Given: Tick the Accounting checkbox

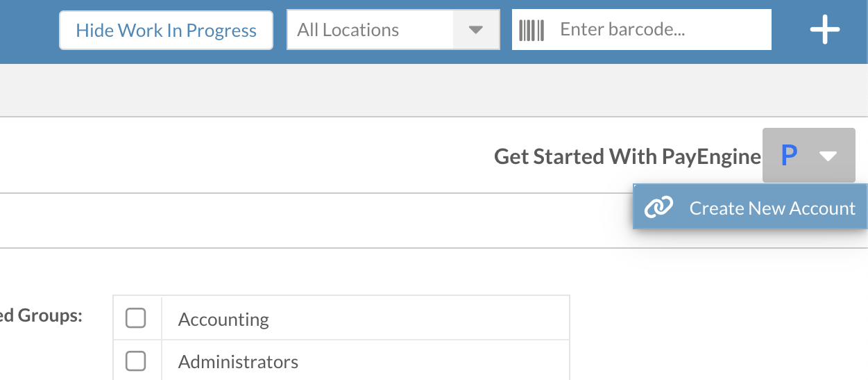Looking at the screenshot, I should tap(135, 318).
